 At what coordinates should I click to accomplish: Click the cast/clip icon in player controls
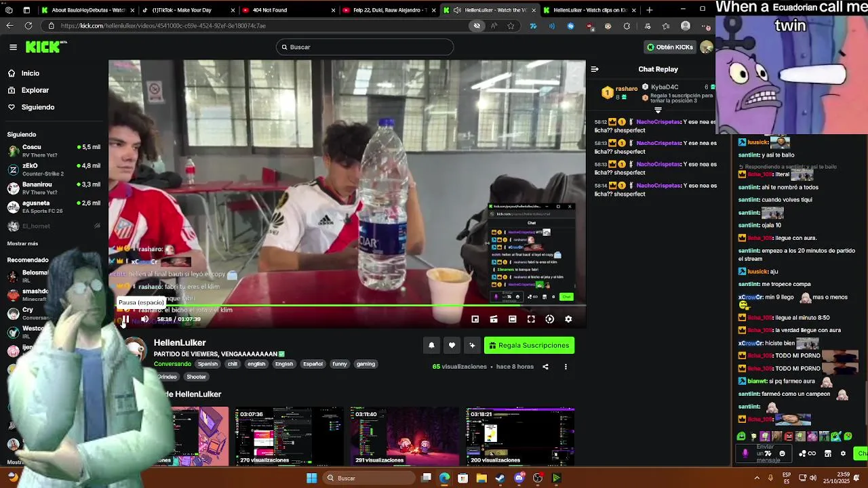(494, 319)
